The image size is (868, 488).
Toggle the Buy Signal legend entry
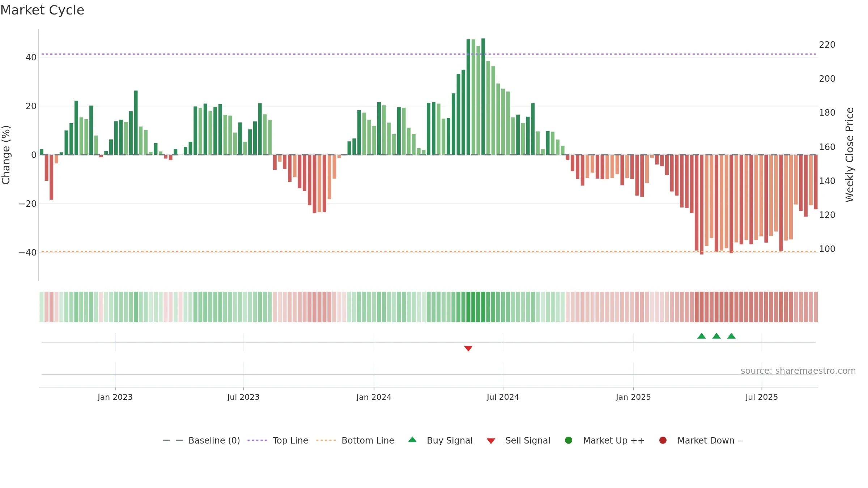tap(440, 440)
